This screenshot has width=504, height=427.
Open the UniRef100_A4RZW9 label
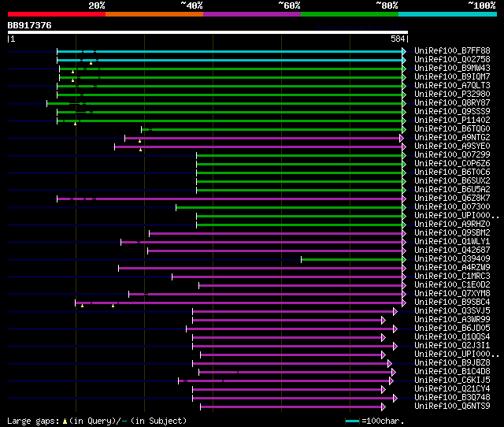tap(452, 268)
